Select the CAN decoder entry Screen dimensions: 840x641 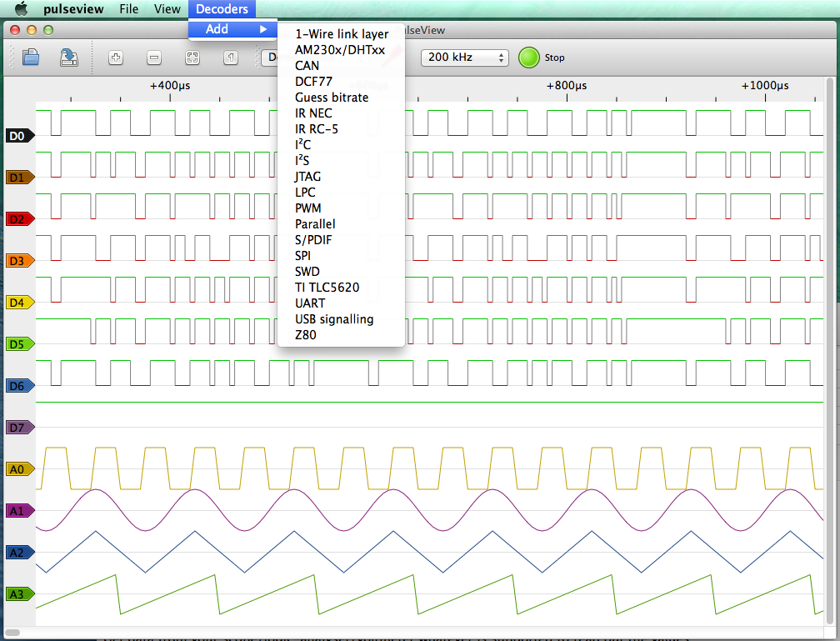click(x=307, y=66)
